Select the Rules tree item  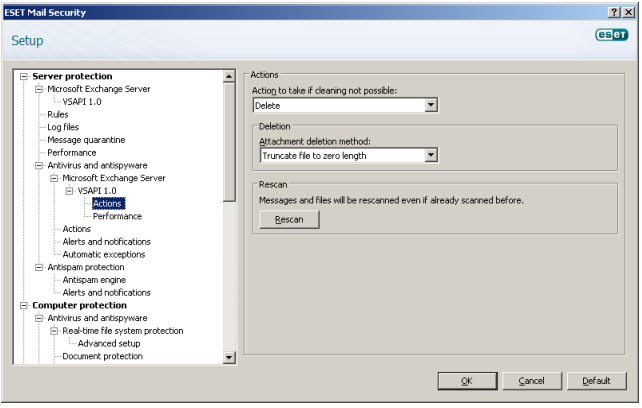click(58, 115)
